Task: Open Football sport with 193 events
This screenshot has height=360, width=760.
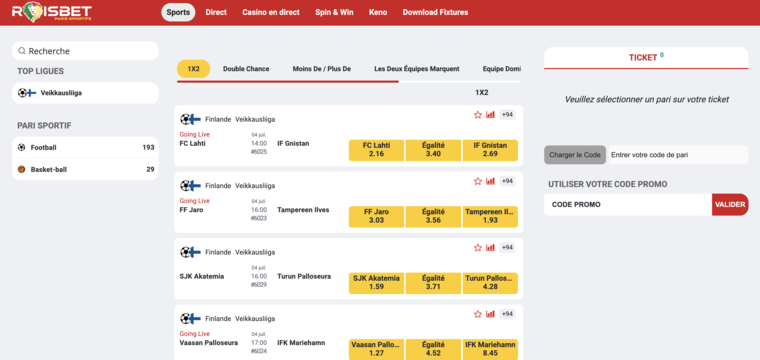Action: tap(85, 147)
